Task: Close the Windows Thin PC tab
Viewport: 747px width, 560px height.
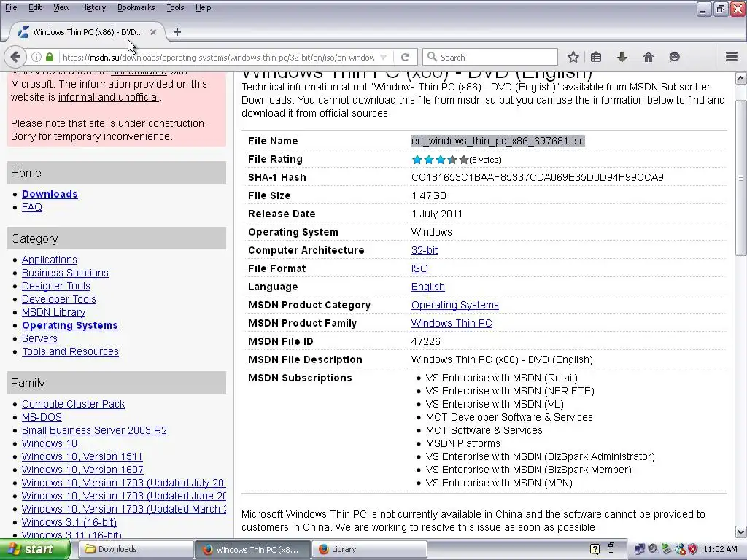Action: click(x=153, y=32)
